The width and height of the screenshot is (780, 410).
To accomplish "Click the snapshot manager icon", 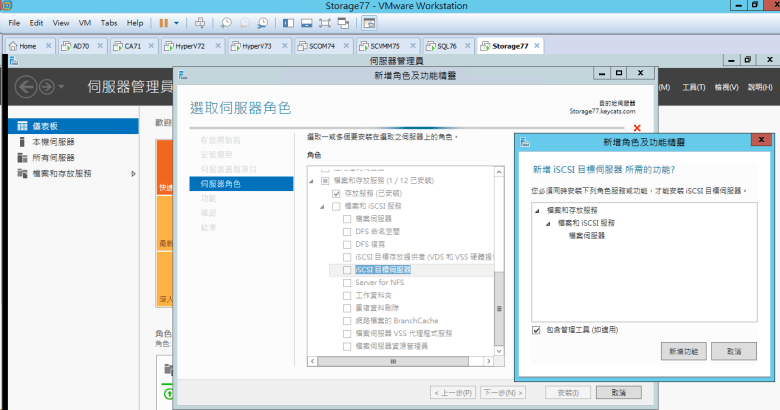I will point(264,22).
